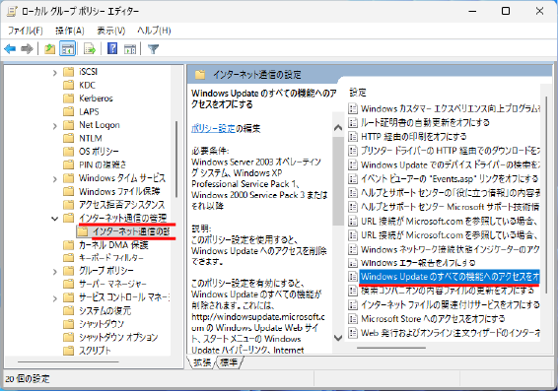Click the Microsoft Store へのアクセス policy icon

click(353, 319)
